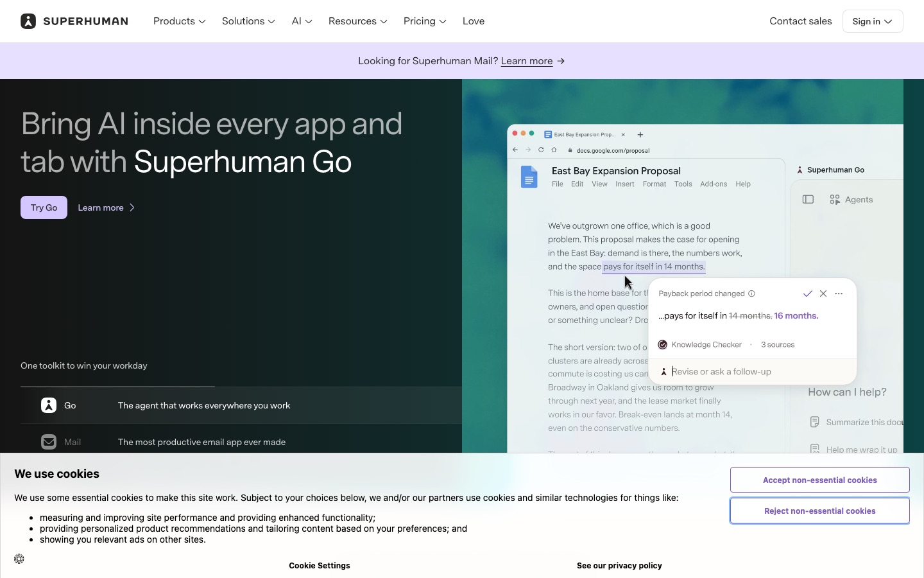Open the Sign in dropdown button
924x578 pixels.
point(873,21)
